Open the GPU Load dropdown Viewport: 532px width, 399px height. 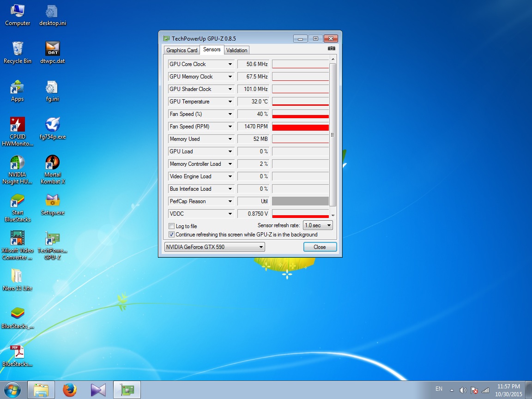(230, 151)
